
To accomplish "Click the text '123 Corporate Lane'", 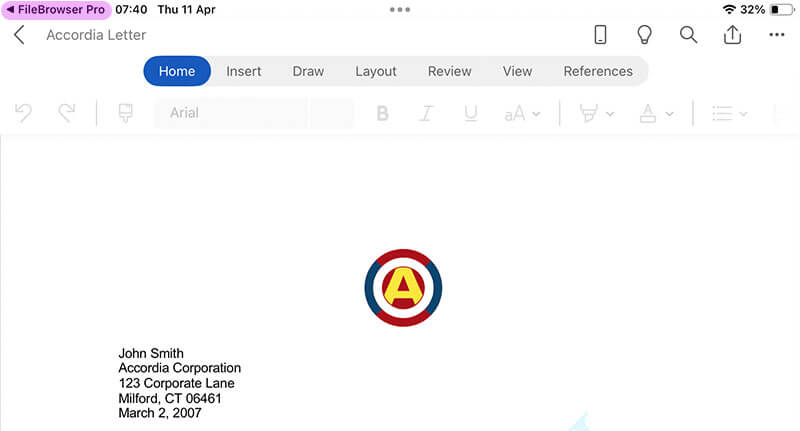I will [x=177, y=383].
